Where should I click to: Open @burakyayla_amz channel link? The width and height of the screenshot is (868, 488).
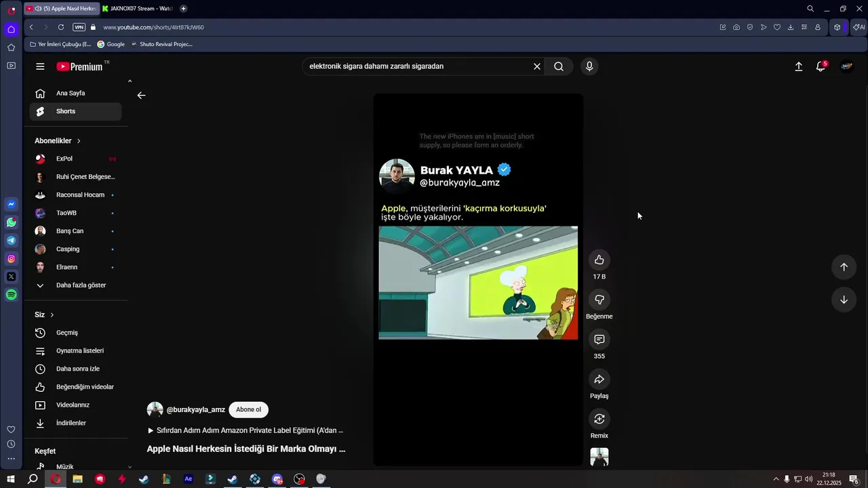click(196, 410)
